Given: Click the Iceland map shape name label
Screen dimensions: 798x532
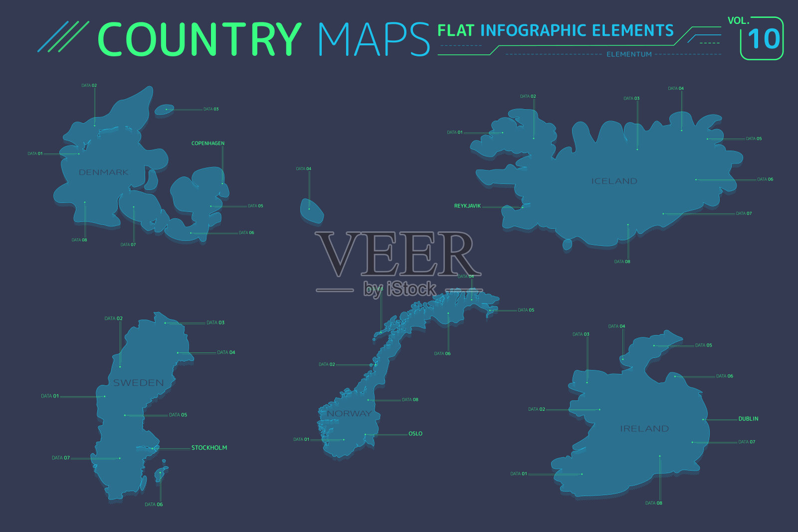Looking at the screenshot, I should tap(614, 181).
